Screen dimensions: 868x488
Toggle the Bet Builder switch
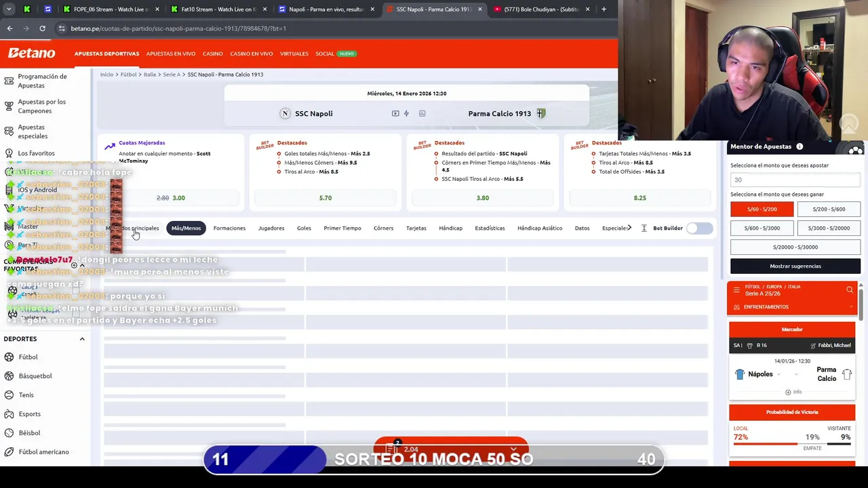(x=699, y=228)
